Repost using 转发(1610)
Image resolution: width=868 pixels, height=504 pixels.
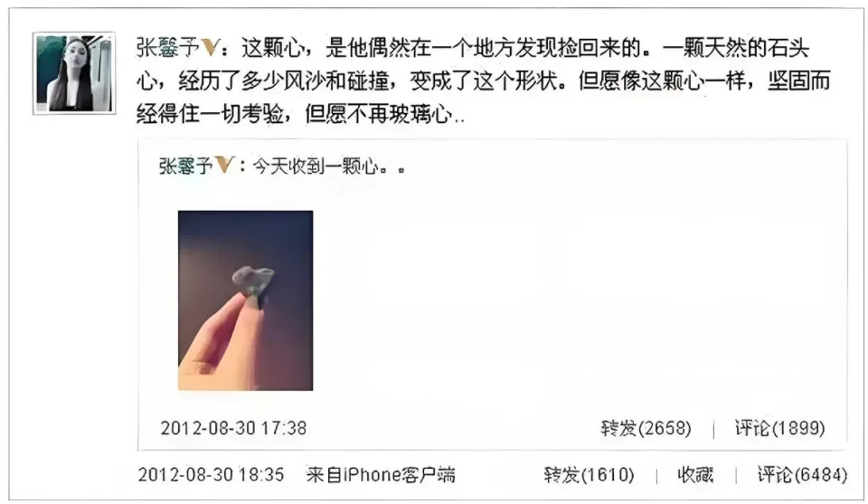pyautogui.click(x=589, y=475)
